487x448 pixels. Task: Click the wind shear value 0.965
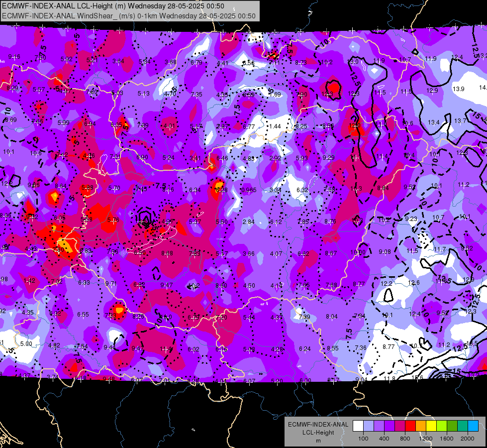(x=249, y=190)
